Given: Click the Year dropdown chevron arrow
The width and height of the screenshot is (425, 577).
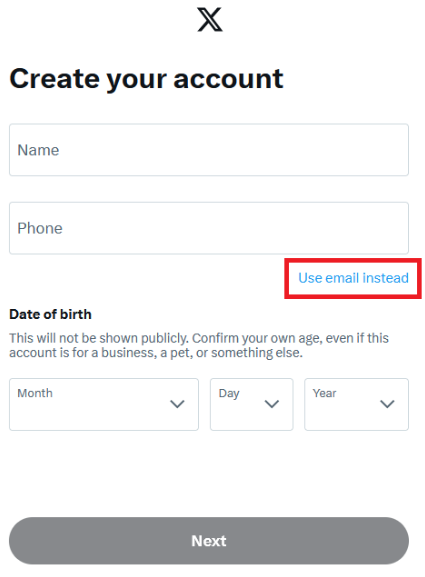Looking at the screenshot, I should tap(387, 404).
